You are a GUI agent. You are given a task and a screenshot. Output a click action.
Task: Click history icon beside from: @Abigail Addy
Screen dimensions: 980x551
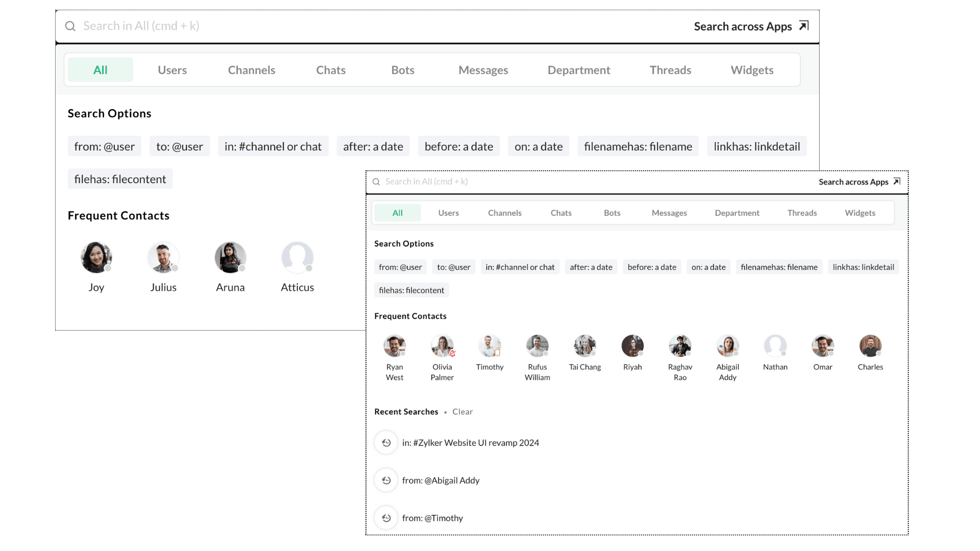386,481
